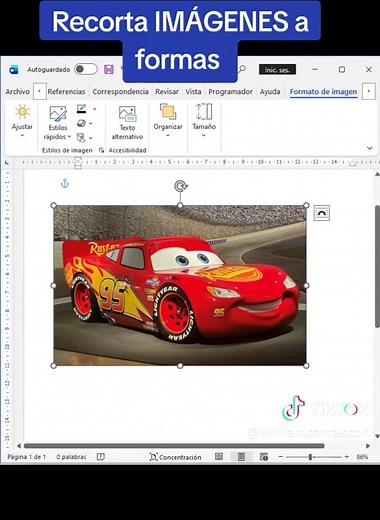Viewport: 380px width, 520px height.
Task: Open the Vista tab
Action: tap(193, 91)
